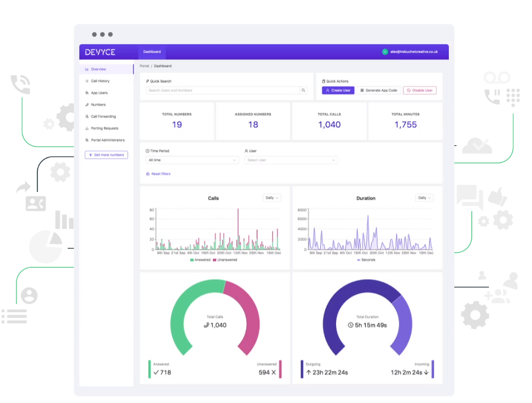Screen dimensions: 532x403
Task: Click the DEVYCE logo in header
Action: [100, 52]
